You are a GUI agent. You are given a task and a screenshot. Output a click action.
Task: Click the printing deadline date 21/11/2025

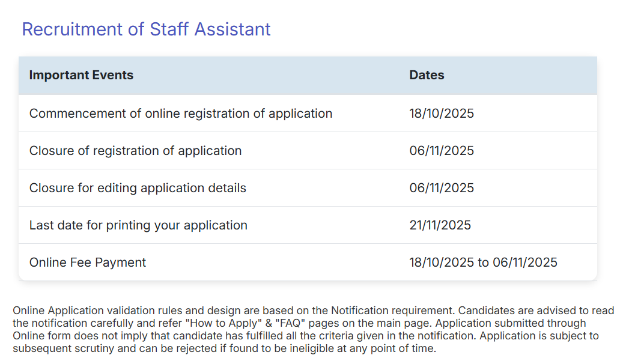click(440, 225)
